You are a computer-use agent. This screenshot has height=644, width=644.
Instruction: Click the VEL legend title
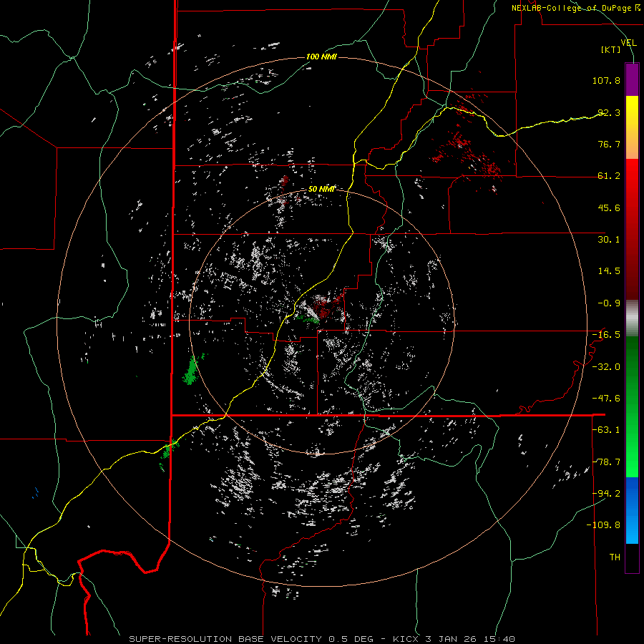tap(628, 42)
